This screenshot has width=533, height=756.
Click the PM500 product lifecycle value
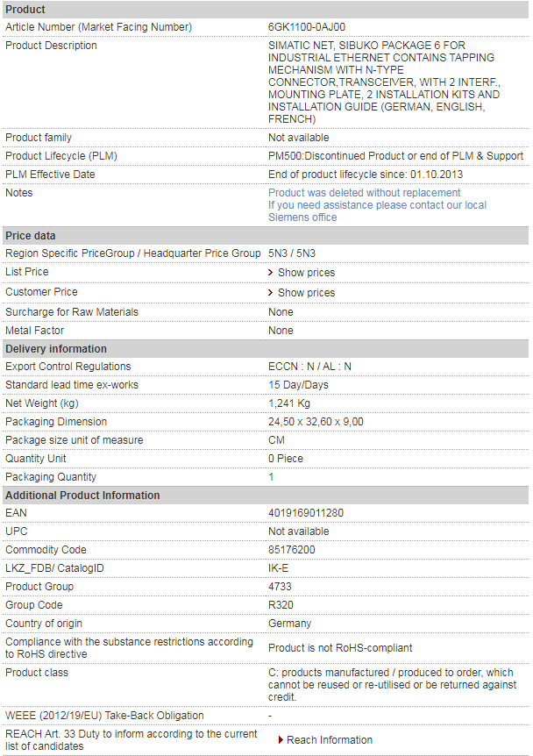395,156
